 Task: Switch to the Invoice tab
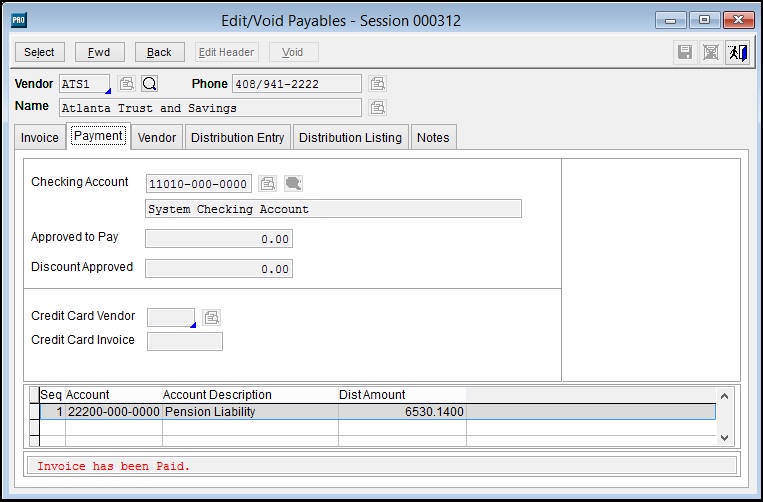40,138
